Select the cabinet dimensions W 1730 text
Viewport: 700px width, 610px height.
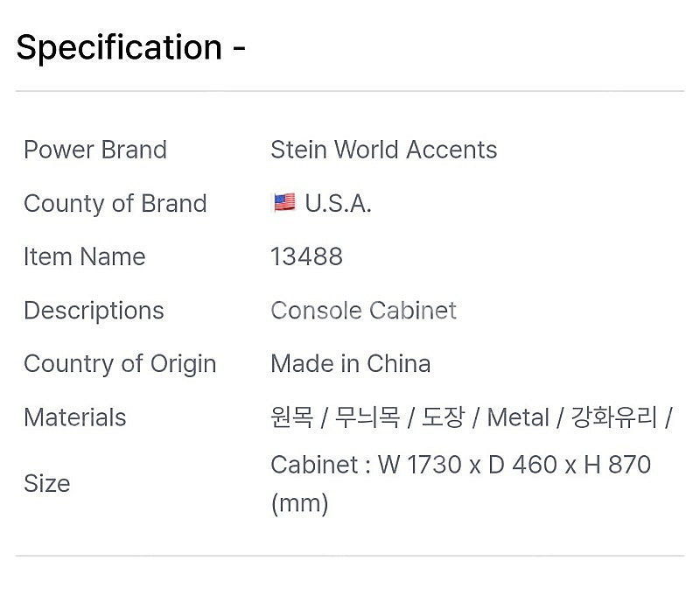click(420, 465)
